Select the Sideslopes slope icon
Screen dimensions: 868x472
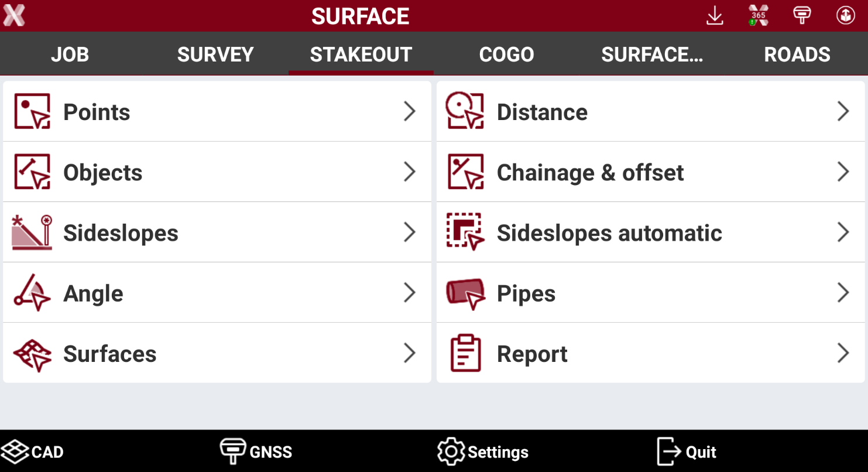click(32, 232)
